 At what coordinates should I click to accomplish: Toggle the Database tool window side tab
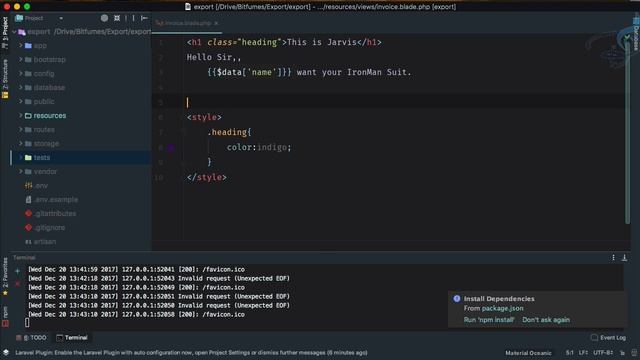(636, 33)
